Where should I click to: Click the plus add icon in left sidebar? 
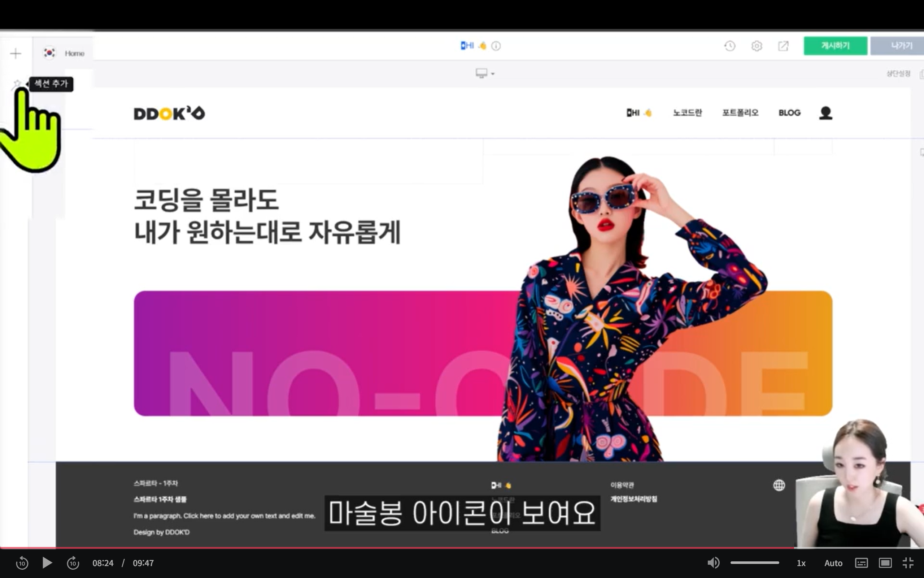(16, 53)
